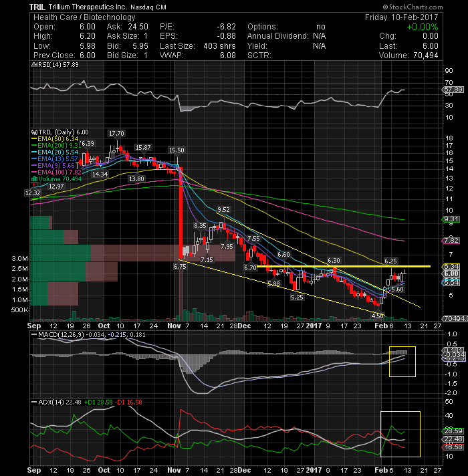Click the 6.75 price label
The height and width of the screenshot is (476, 468).
180,266
